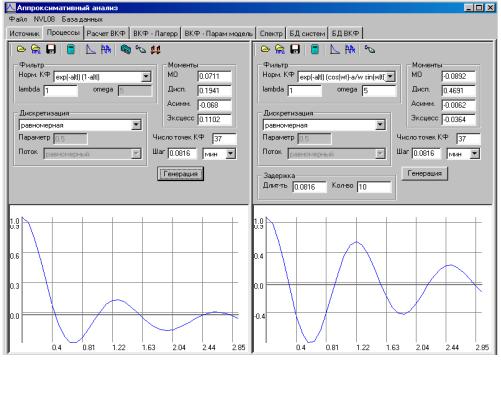Image resolution: width=501 pixels, height=399 pixels.
Task: Open the Норм. КФ dropdown in left panel
Action: coord(146,77)
